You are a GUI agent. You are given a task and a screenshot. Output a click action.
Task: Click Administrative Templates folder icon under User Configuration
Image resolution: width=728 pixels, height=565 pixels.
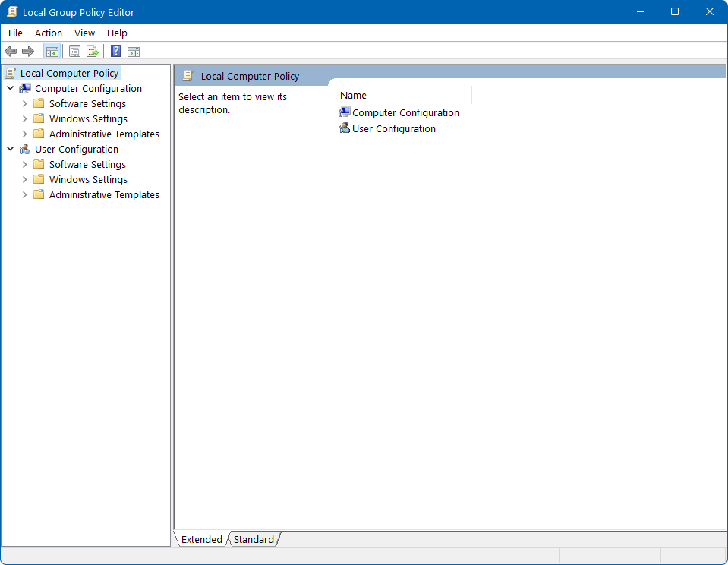(39, 194)
